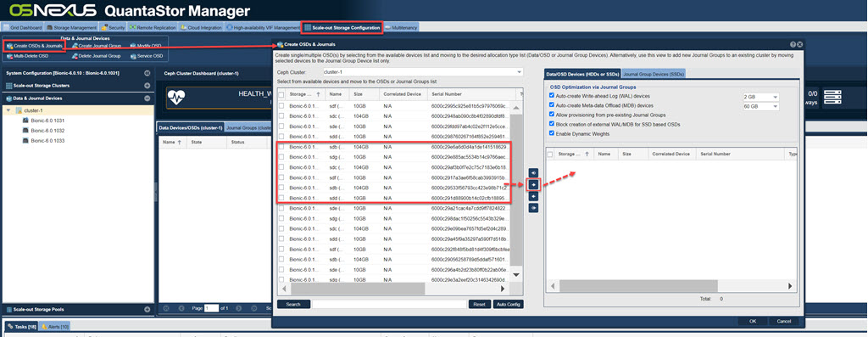Click the Data & Journal Devices section icon
This screenshot has height=337, width=868.
[9, 98]
